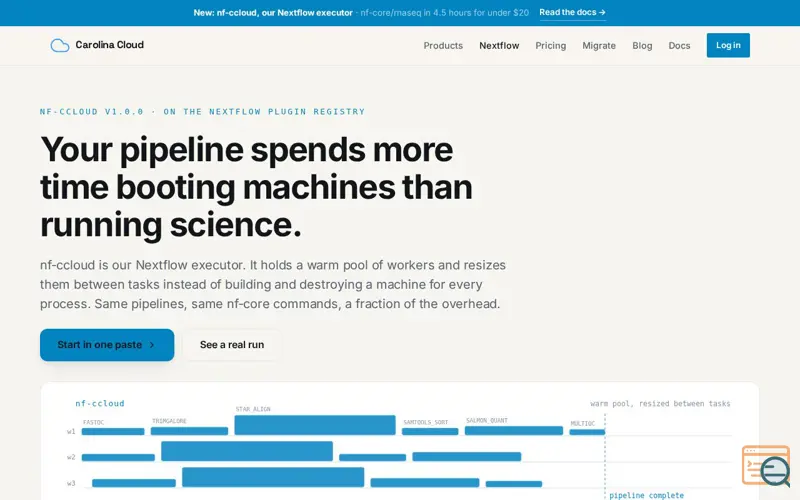Click the Log in button
This screenshot has width=800, height=500.
point(728,45)
